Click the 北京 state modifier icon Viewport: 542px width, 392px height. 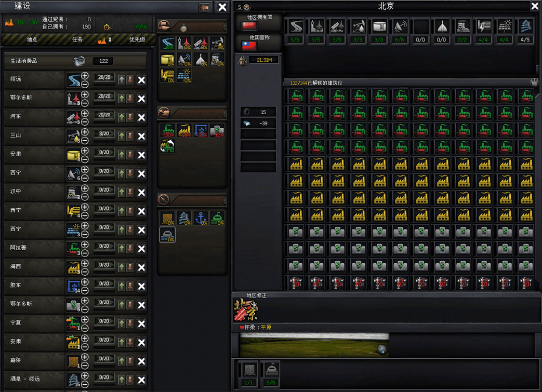[246, 310]
